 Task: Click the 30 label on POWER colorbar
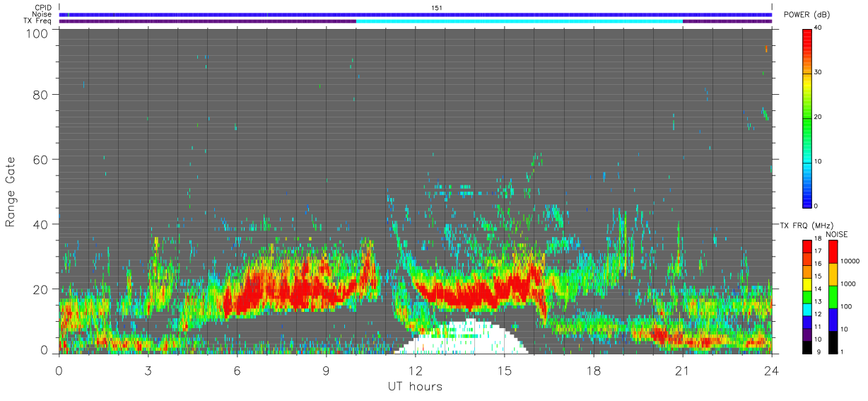click(x=819, y=72)
